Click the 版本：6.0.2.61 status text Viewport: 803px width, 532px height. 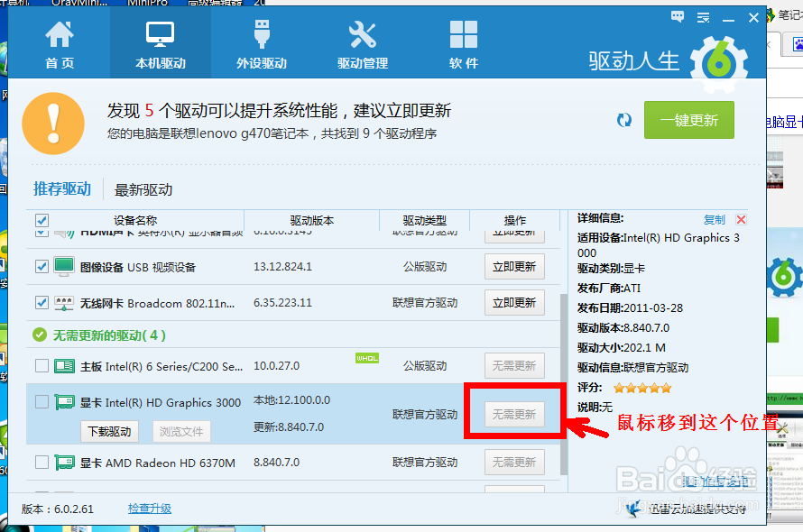(58, 509)
